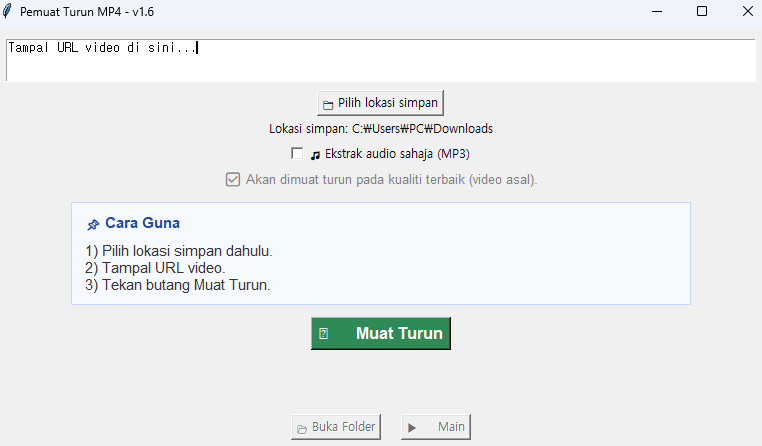762x446 pixels.
Task: Select instruction step 3 'Tekan butang Muat Turun'
Action: coord(178,285)
